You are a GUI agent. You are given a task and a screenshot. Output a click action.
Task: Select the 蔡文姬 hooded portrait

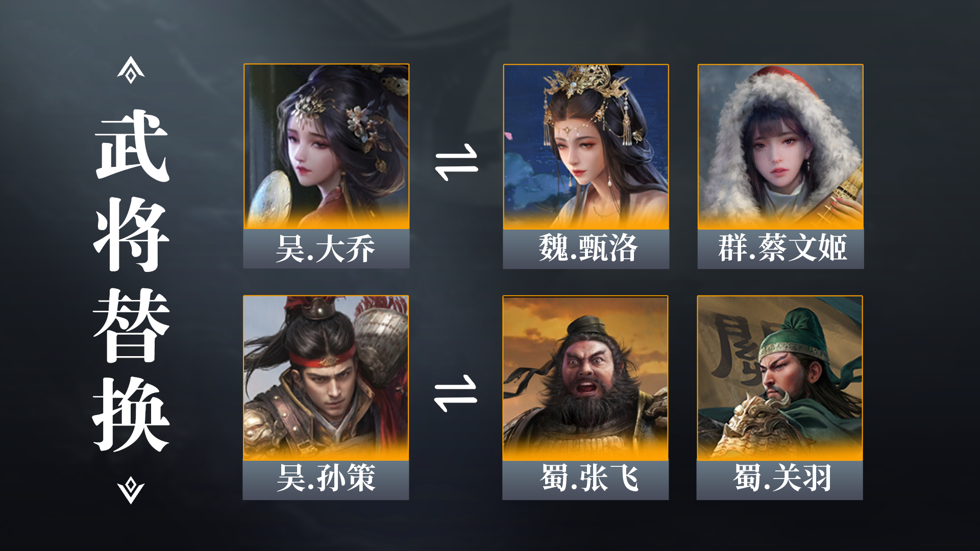click(780, 146)
